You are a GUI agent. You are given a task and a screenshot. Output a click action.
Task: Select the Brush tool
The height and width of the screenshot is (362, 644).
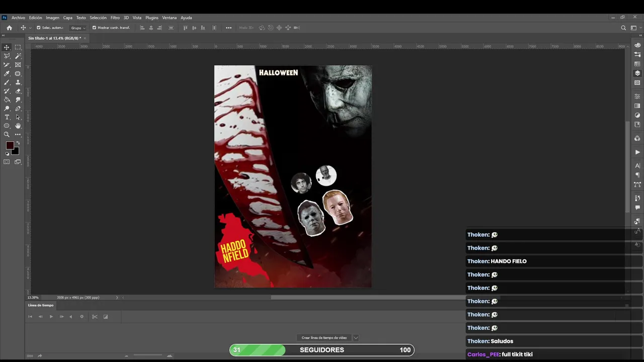point(7,82)
